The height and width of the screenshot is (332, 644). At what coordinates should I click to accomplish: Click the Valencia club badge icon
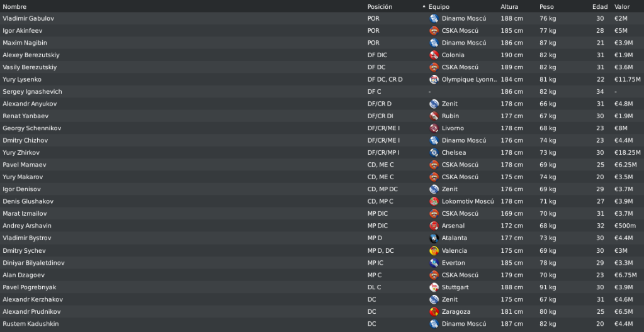pos(434,251)
